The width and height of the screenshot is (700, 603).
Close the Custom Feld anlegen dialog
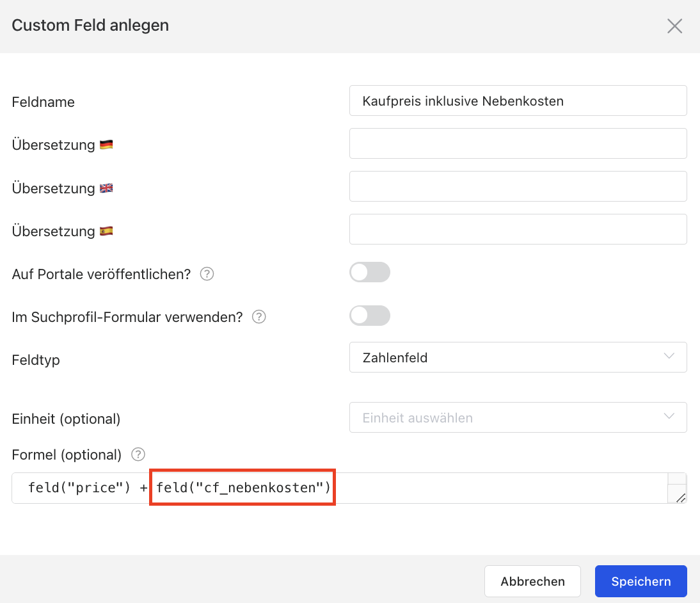pos(674,26)
